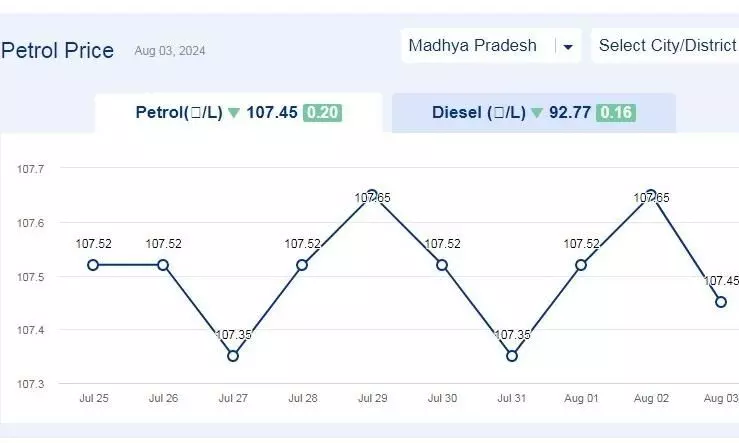The width and height of the screenshot is (739, 443).
Task: Click the Jul 26 data point
Action: 163,265
